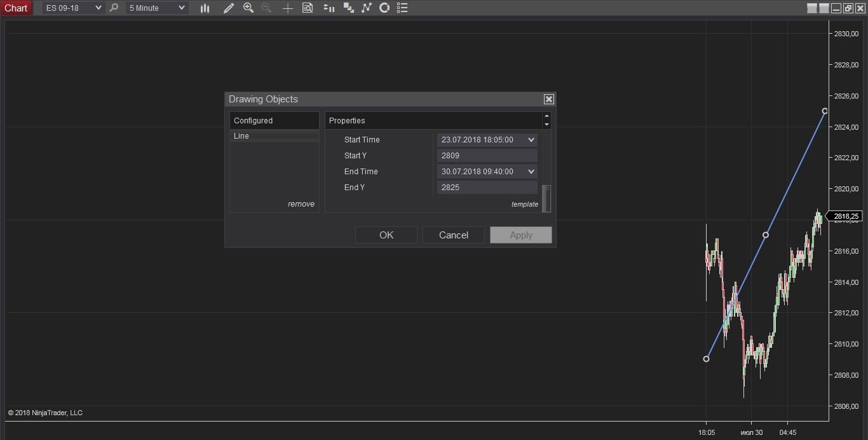Click the 2830,00 price axis label
868x440 pixels.
(x=846, y=34)
